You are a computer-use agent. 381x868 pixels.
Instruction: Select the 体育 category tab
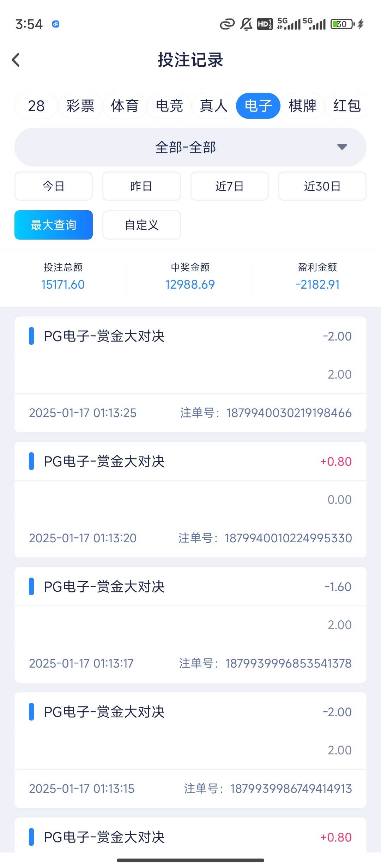125,106
